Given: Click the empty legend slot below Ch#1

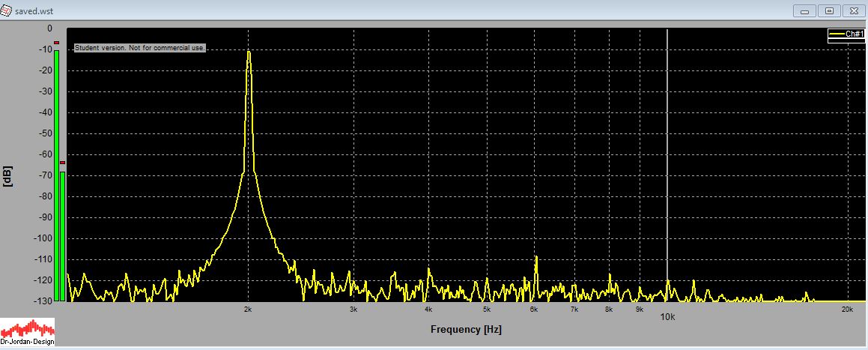Looking at the screenshot, I should (846, 41).
